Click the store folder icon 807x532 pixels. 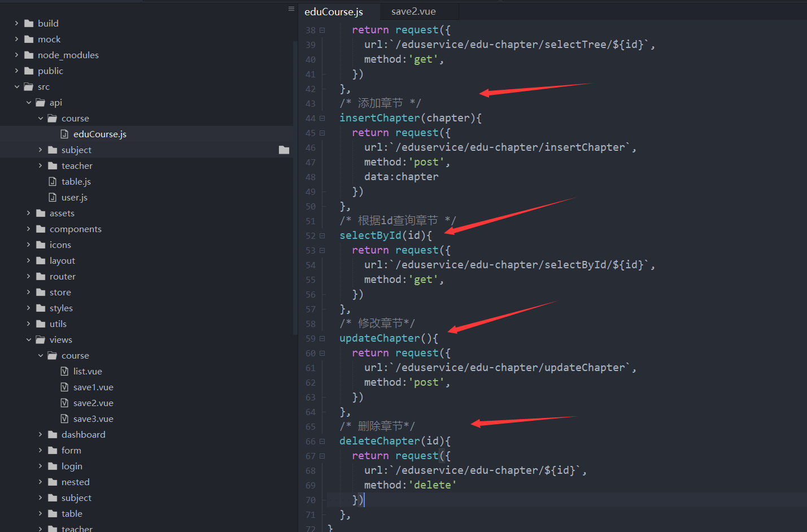[x=41, y=292]
